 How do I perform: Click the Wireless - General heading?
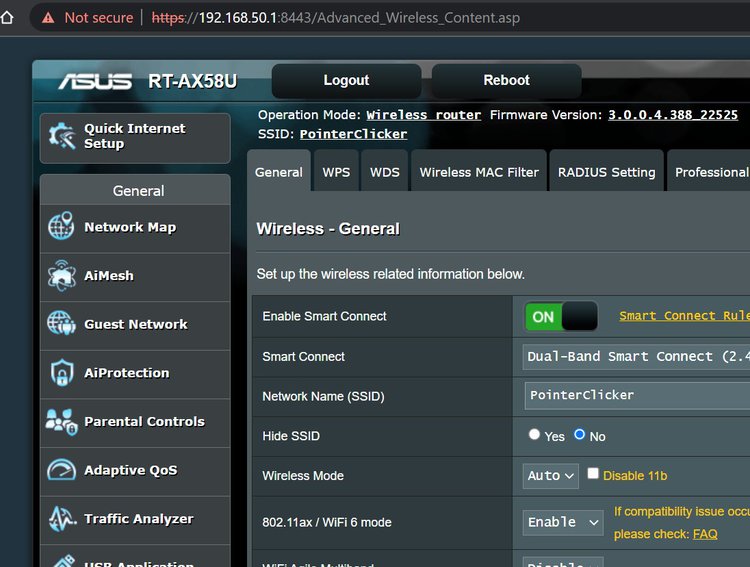point(328,229)
